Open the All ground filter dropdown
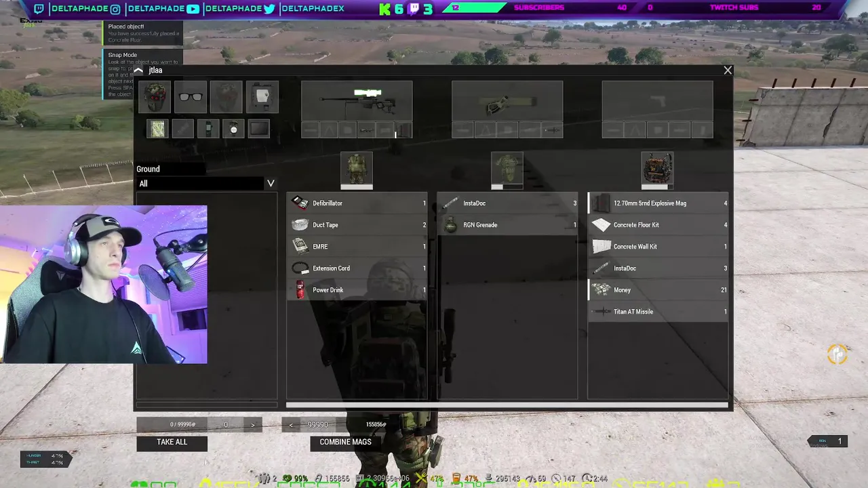 coord(207,184)
